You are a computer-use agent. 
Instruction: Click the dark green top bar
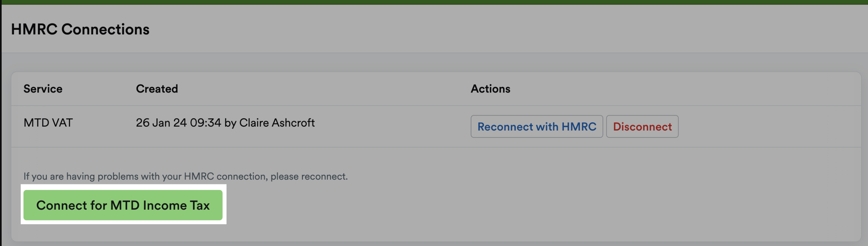434,2
